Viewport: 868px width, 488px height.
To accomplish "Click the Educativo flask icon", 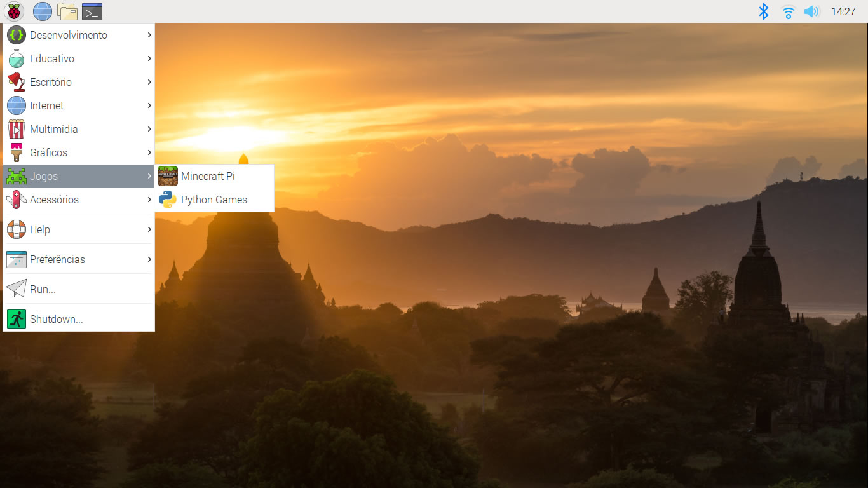I will coord(17,58).
